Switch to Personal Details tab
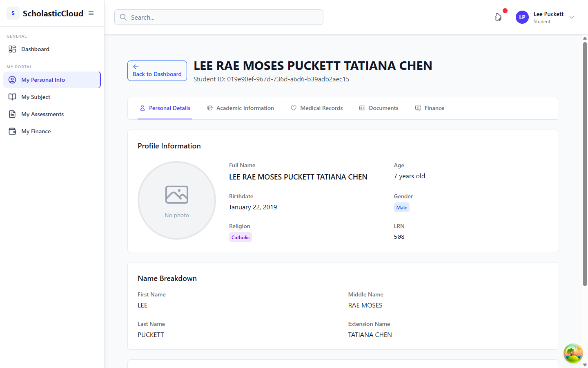The image size is (588, 368). tap(165, 108)
